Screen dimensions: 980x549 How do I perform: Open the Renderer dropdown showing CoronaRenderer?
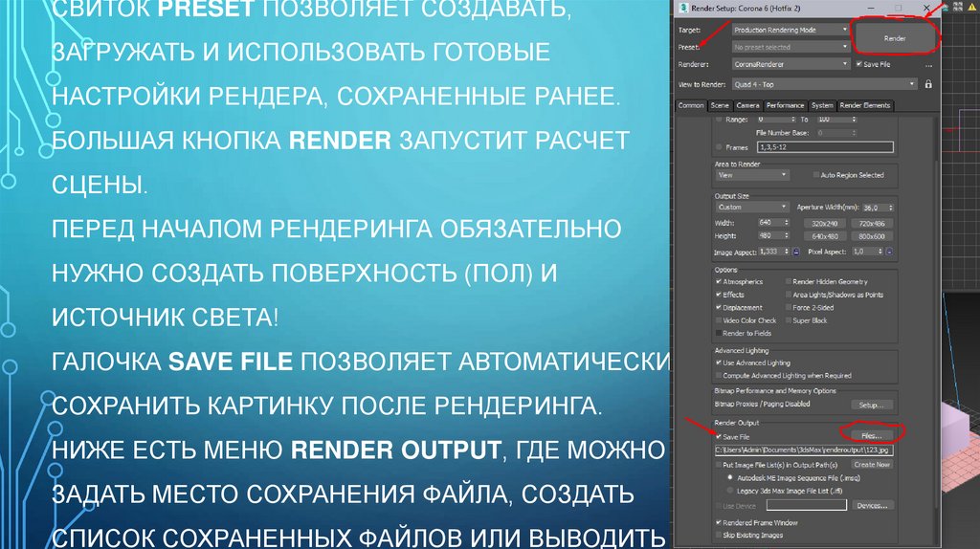coord(791,64)
